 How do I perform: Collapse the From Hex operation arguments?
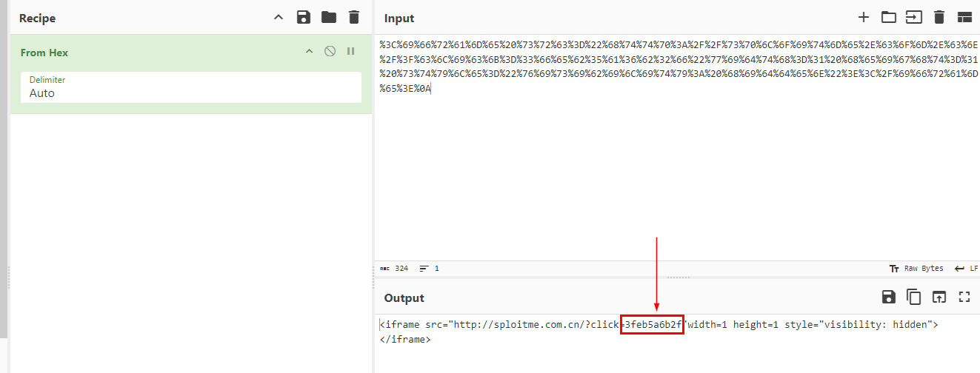[x=310, y=51]
